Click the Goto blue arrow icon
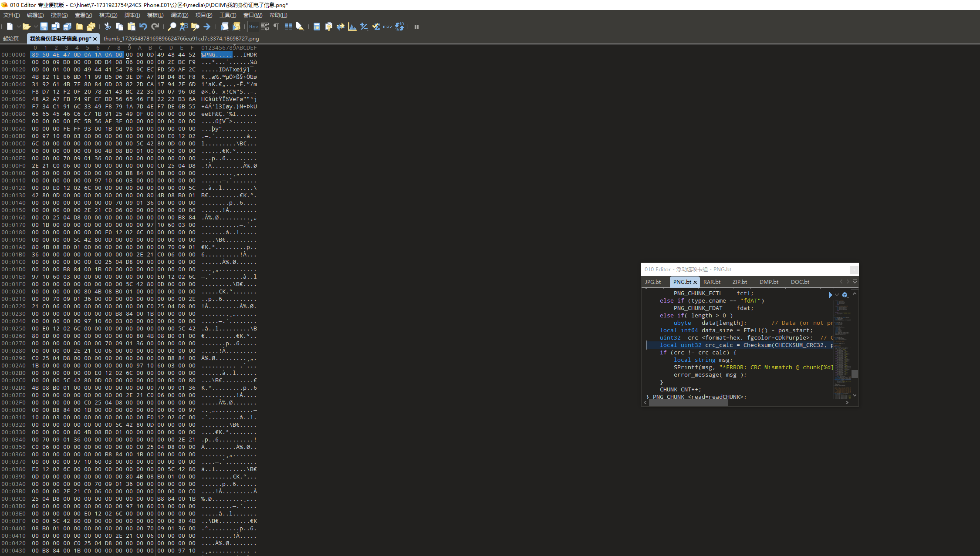The image size is (980, 556). pyautogui.click(x=207, y=27)
